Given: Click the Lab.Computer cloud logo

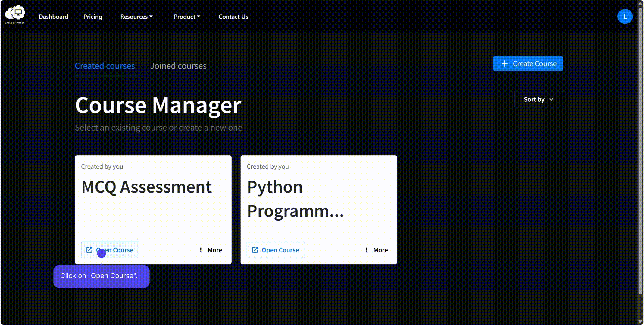Looking at the screenshot, I should tap(15, 14).
